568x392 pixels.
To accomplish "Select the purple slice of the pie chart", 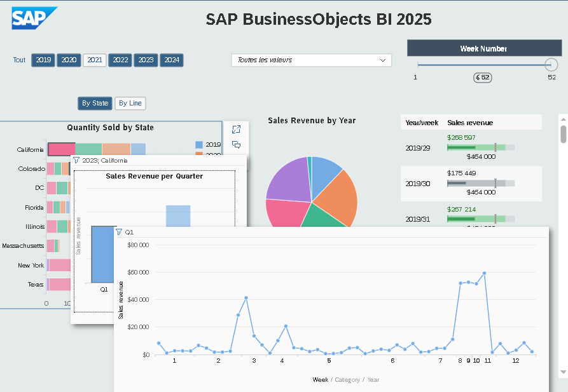I will (291, 181).
